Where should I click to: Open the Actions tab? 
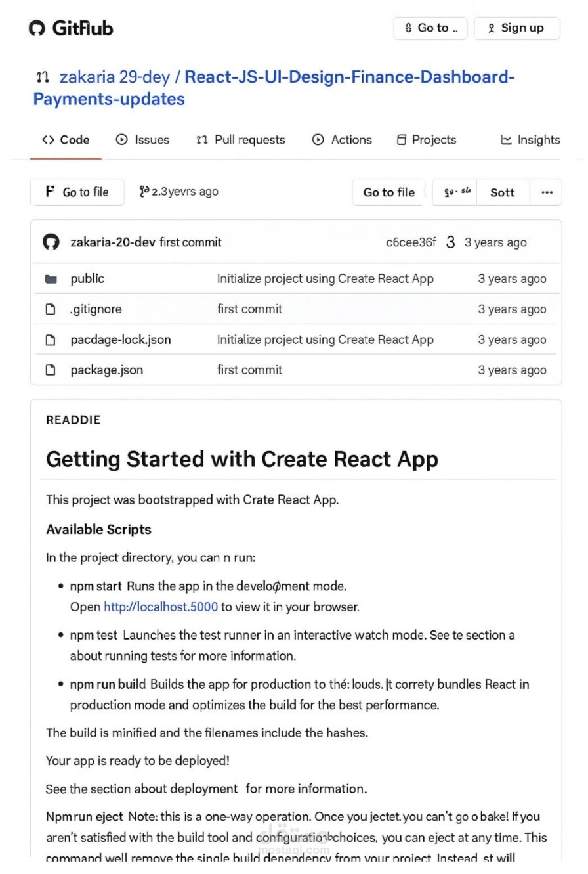[342, 140]
